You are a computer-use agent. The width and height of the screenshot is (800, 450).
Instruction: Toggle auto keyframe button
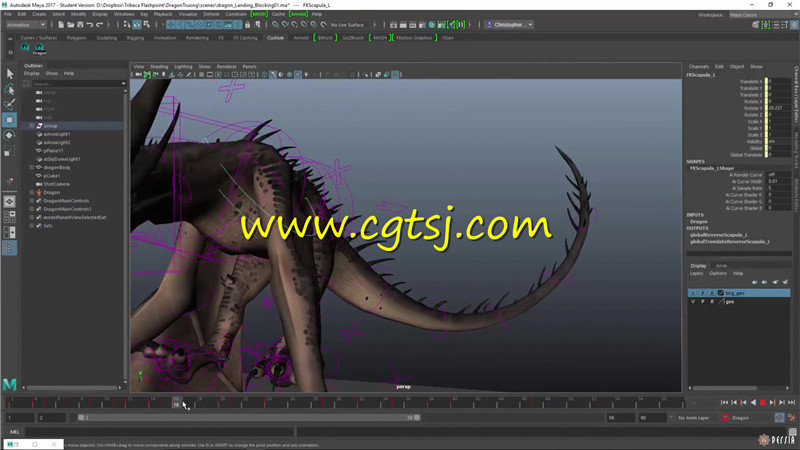pos(779,417)
